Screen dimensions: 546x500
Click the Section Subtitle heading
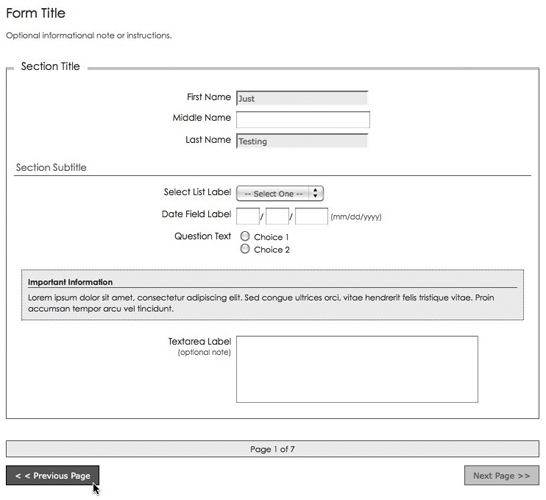(51, 167)
